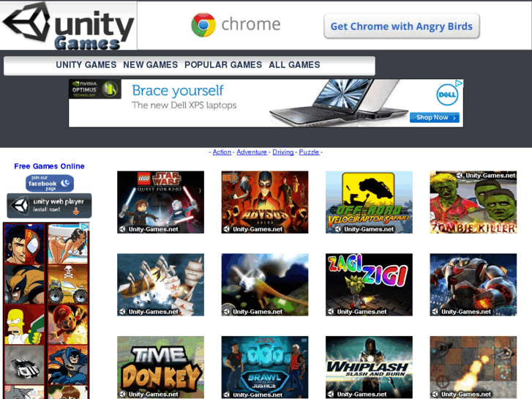Click Brace yourself ad headline

coord(178,91)
